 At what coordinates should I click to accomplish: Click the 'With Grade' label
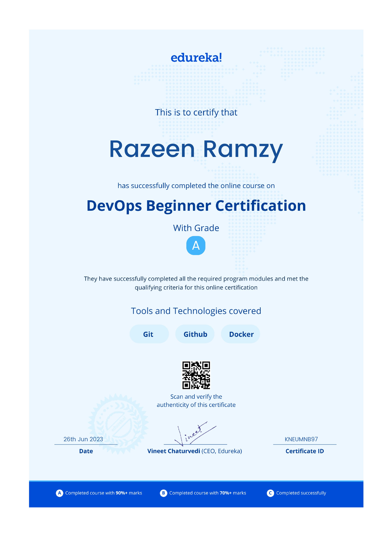coord(196,228)
